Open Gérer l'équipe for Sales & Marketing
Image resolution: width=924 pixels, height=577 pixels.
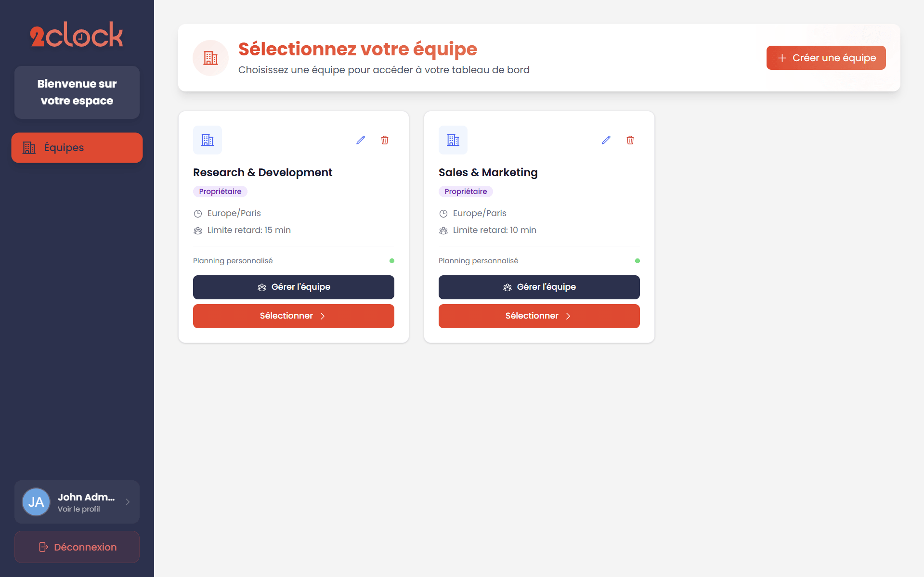coord(539,287)
